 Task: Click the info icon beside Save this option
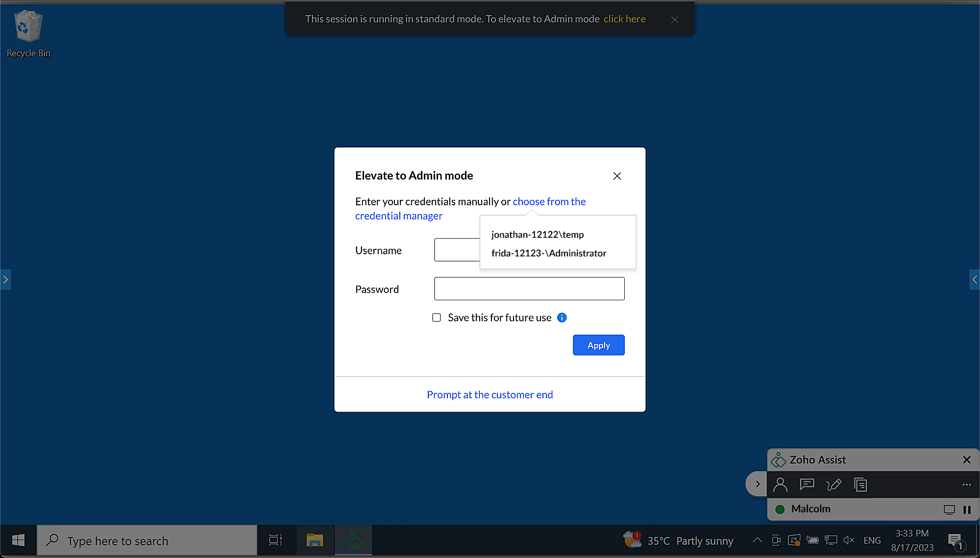coord(562,317)
